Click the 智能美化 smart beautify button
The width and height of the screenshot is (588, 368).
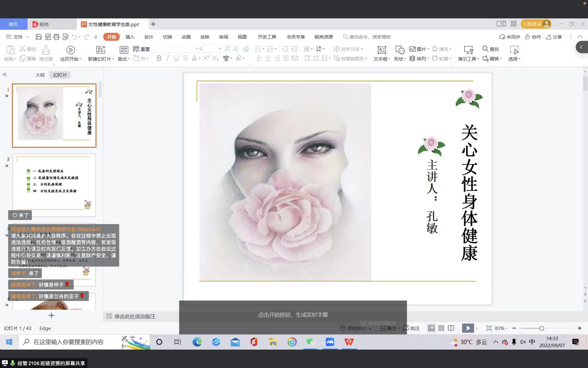[x=355, y=328]
